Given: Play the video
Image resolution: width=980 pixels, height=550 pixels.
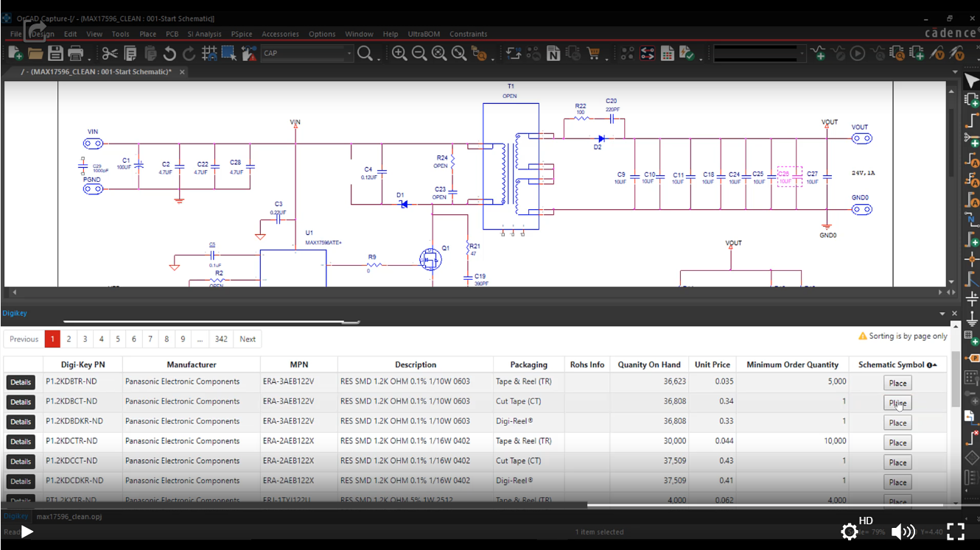Looking at the screenshot, I should pyautogui.click(x=27, y=532).
